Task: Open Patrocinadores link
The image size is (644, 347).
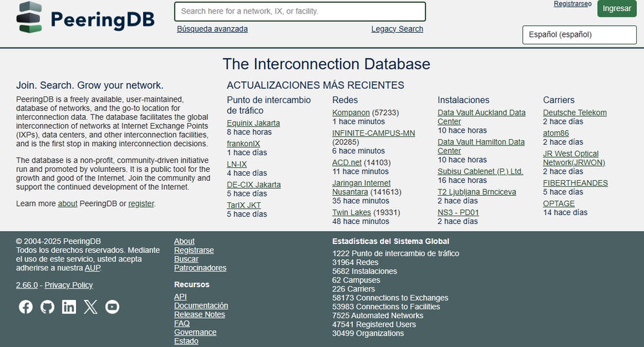Action: 200,268
